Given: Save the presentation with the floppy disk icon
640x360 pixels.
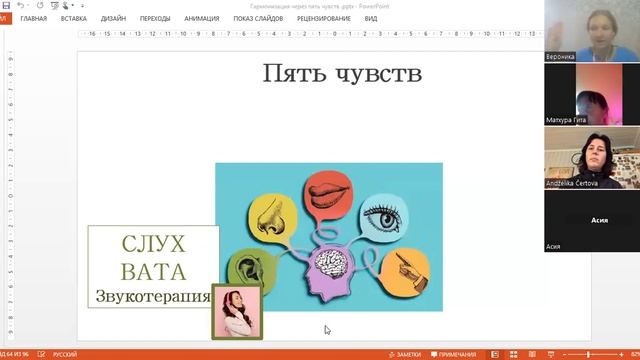Looking at the screenshot, I should [6, 5].
